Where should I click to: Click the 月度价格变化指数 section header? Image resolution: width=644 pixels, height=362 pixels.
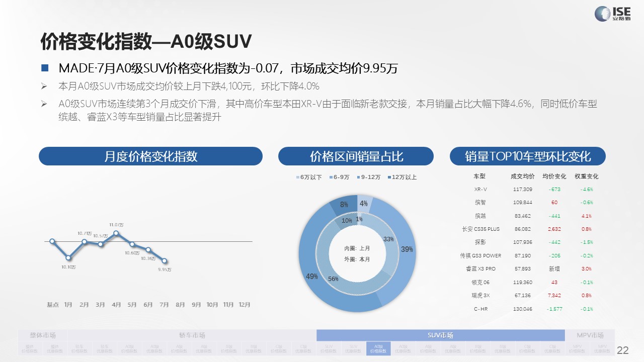pos(150,156)
